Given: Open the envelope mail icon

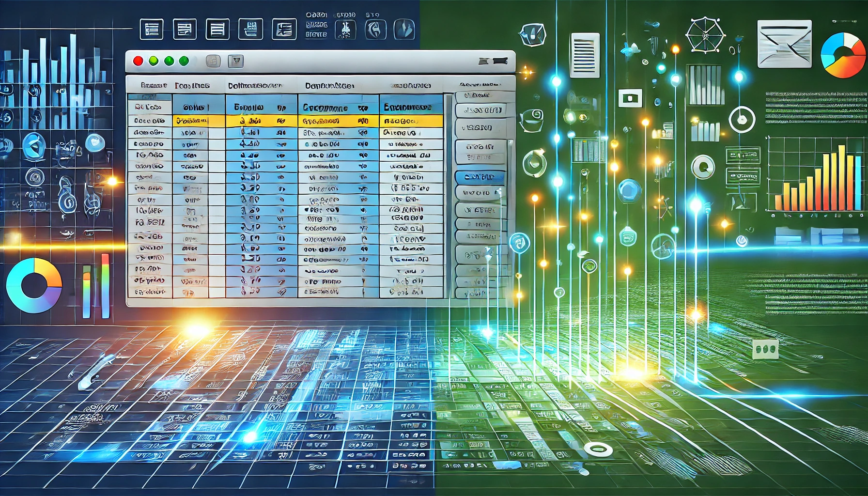Looking at the screenshot, I should [x=784, y=44].
